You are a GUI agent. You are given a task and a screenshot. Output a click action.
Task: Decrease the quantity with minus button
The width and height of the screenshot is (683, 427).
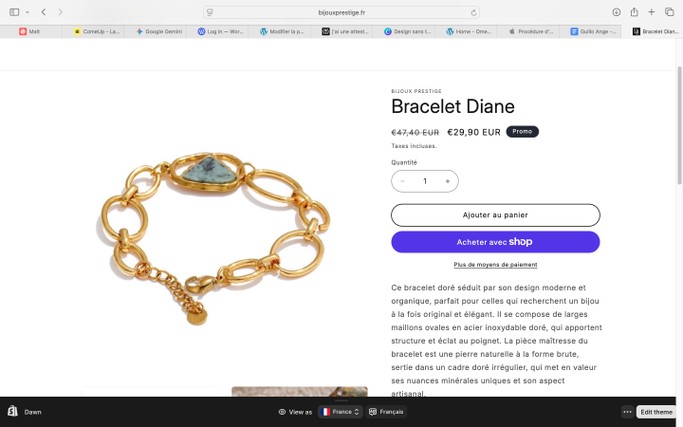[402, 181]
